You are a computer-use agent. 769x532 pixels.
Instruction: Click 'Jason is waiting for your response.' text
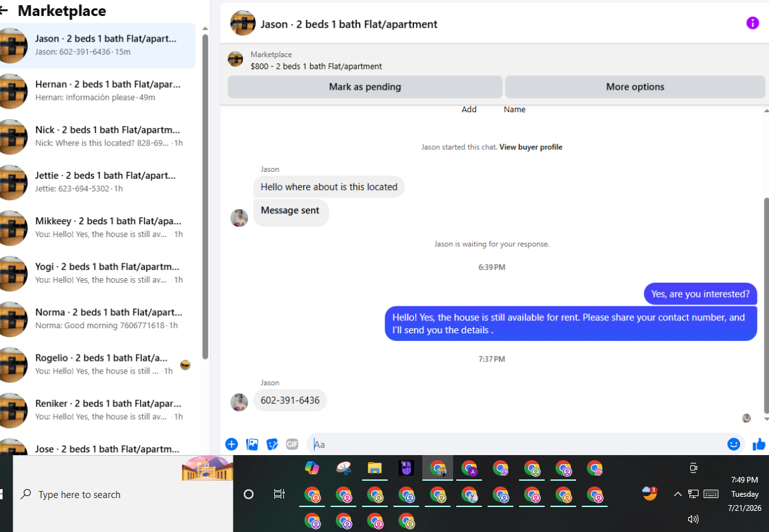click(x=492, y=244)
